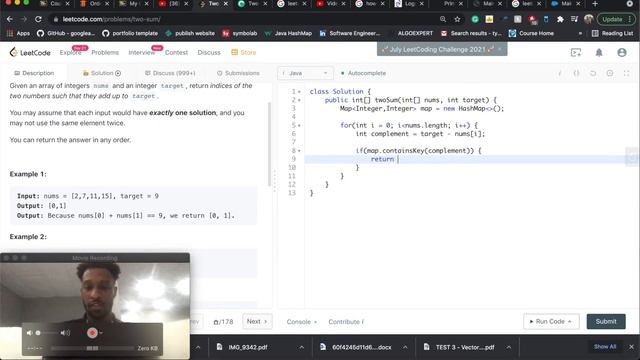Open a new browser tab
This screenshot has height=360, width=640.
point(595,4)
